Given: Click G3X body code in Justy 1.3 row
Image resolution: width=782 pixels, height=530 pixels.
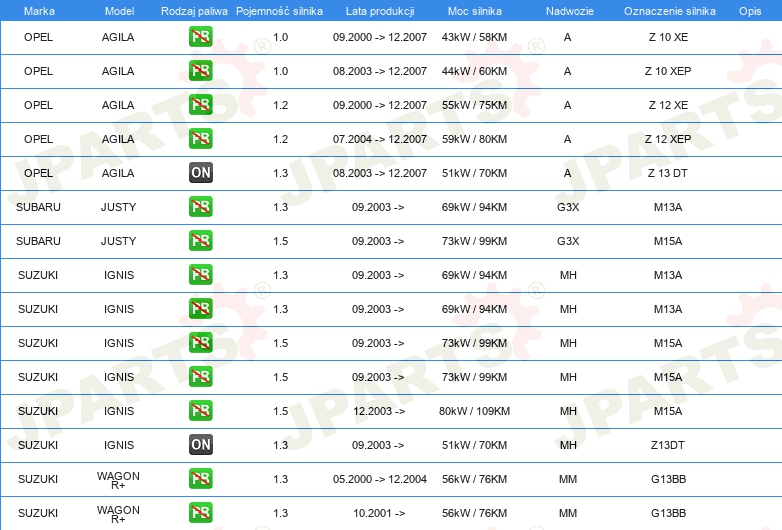Looking at the screenshot, I should (x=568, y=207).
